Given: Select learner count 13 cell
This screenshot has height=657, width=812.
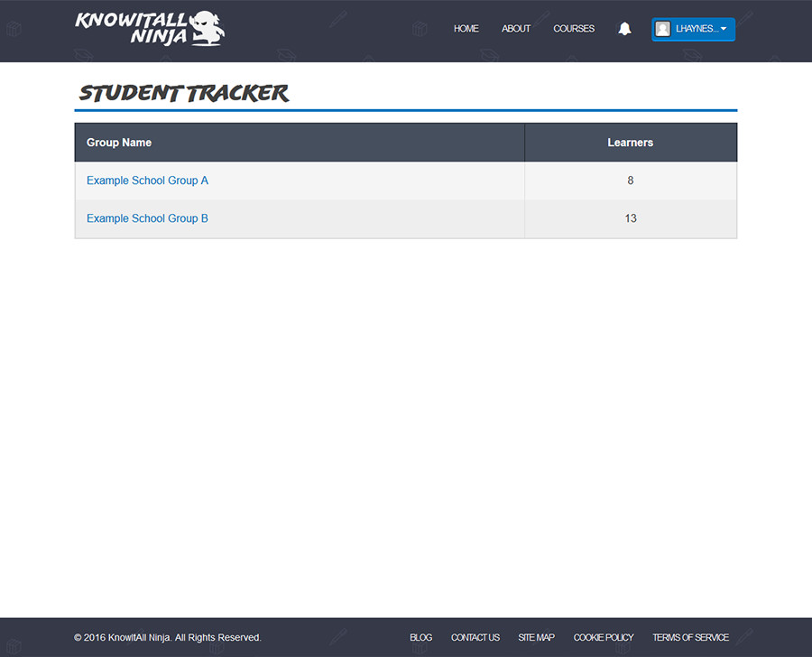Looking at the screenshot, I should [631, 218].
